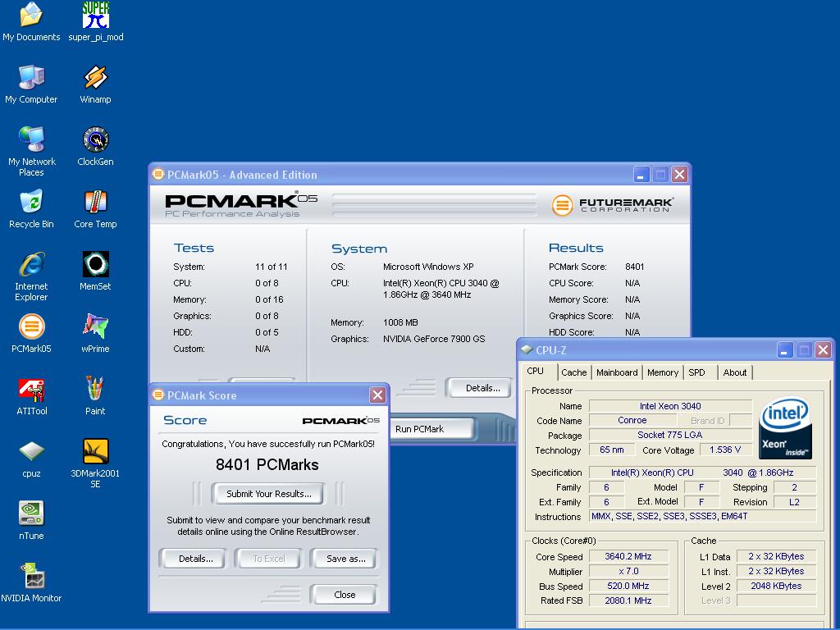
Task: Launch Core Temp shortcut
Action: click(x=95, y=209)
